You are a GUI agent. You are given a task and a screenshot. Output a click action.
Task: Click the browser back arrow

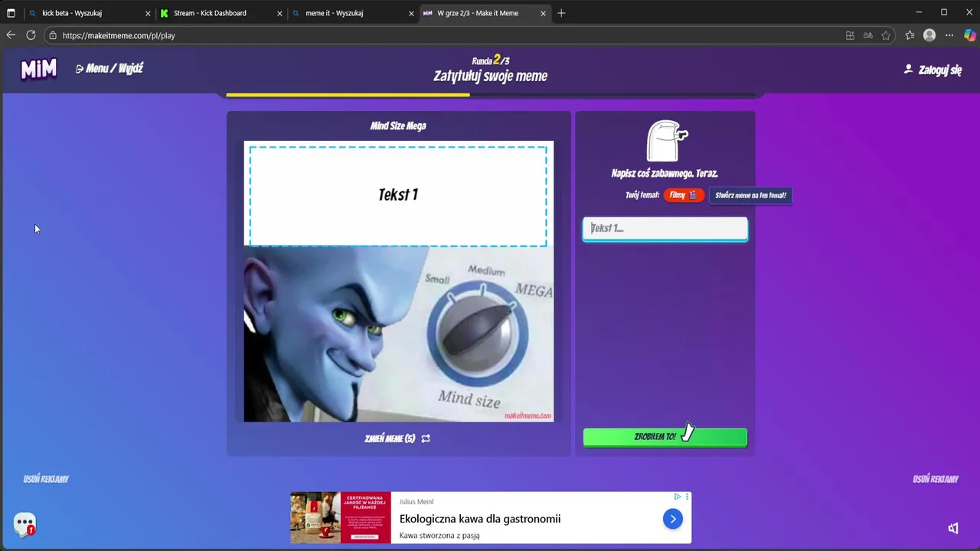(11, 35)
